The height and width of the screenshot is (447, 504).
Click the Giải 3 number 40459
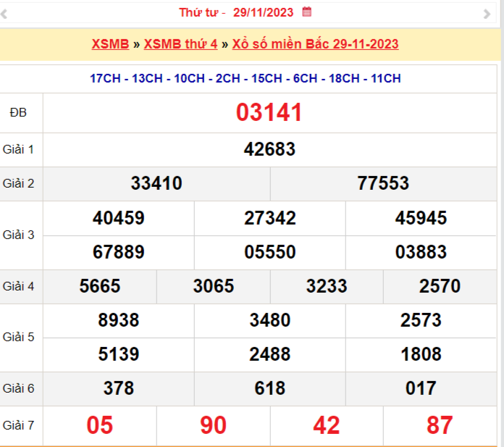(119, 218)
